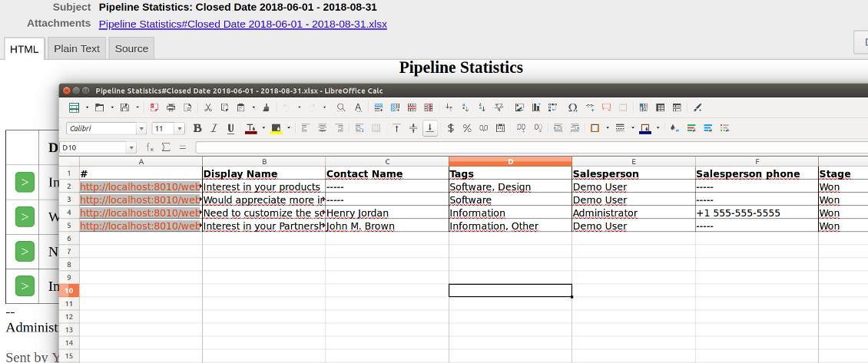Select the Clone Formatting paintbrush
Screen dimensions: 868x363
click(267, 107)
